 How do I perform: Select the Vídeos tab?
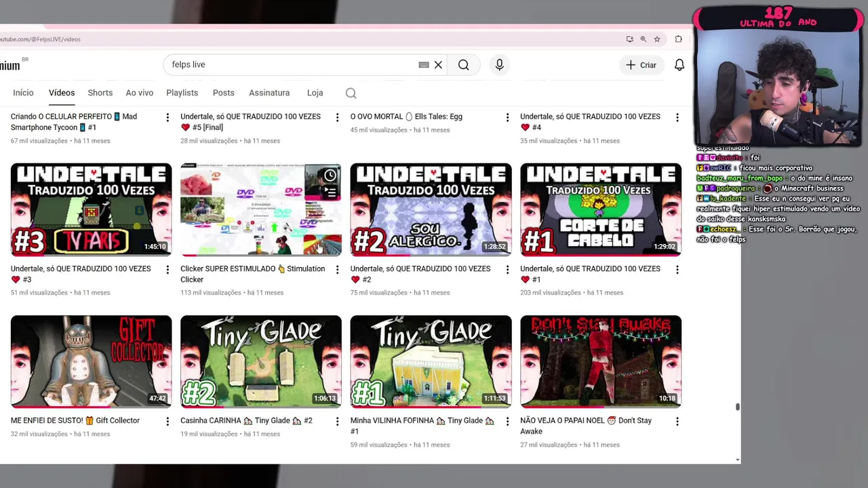coord(62,93)
